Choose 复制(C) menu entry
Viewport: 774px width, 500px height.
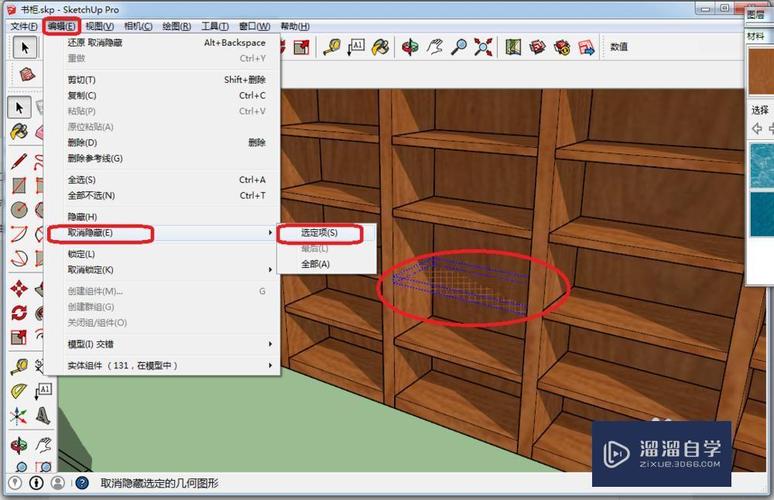coord(163,96)
